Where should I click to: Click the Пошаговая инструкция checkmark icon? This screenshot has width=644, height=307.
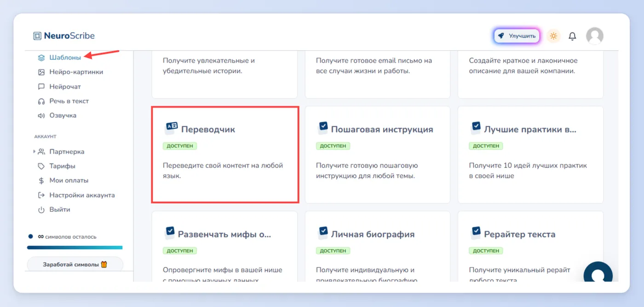click(x=323, y=128)
